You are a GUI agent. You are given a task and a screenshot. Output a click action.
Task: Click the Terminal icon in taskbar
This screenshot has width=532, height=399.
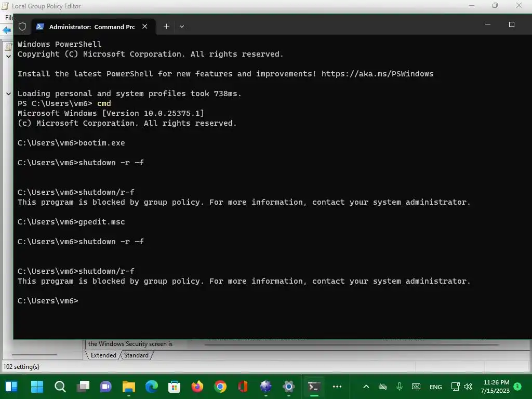tap(314, 387)
